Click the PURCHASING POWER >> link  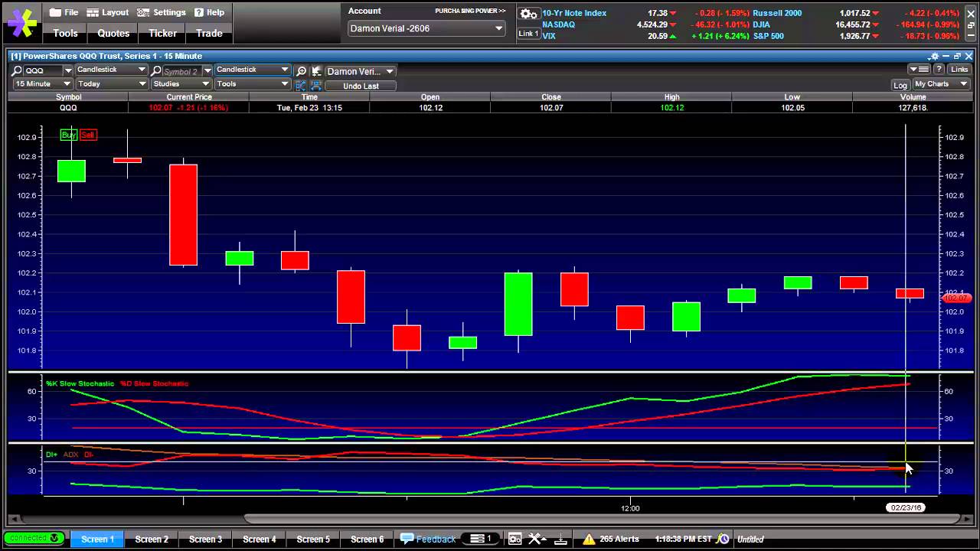[470, 11]
